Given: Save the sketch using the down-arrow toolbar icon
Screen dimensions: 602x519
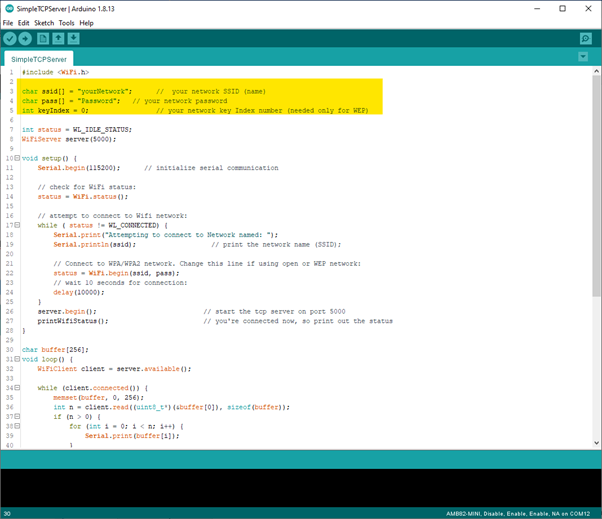Looking at the screenshot, I should pos(74,38).
